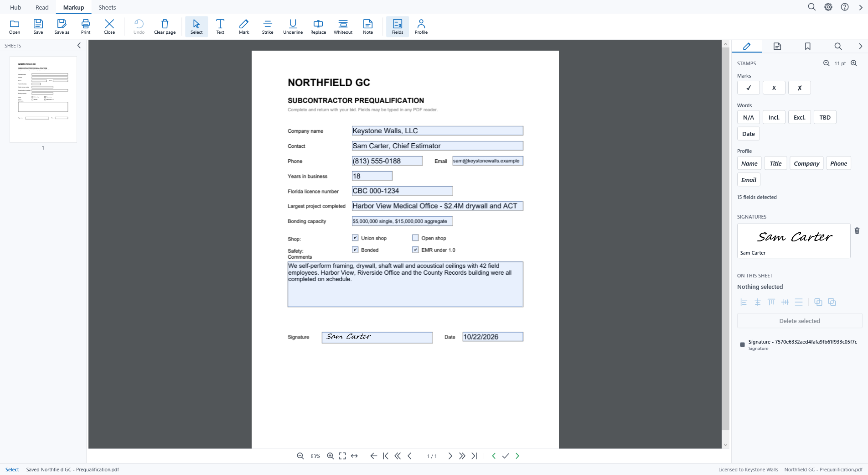Screen dimensions: 868x475
Task: Delete the Sam Carter saved signature
Action: tap(857, 231)
